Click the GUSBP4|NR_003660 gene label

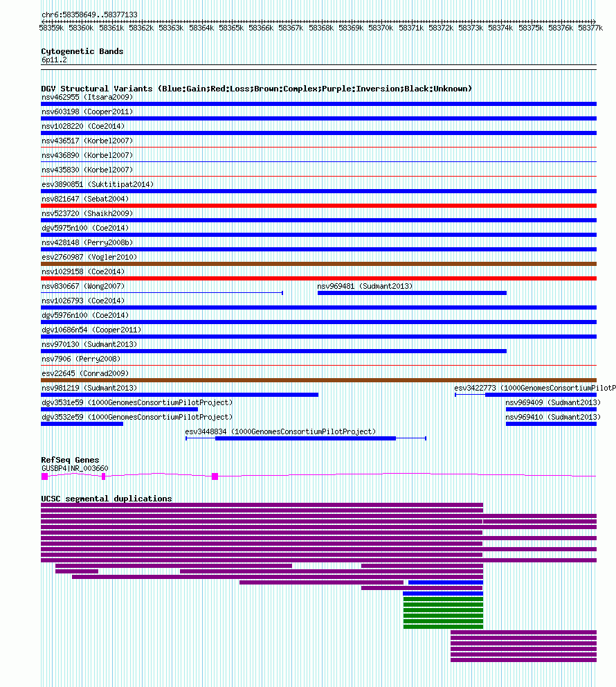[75, 468]
